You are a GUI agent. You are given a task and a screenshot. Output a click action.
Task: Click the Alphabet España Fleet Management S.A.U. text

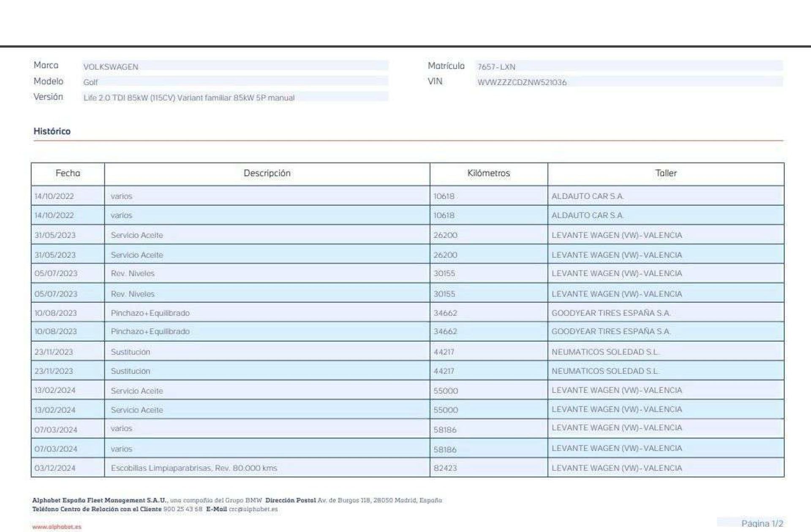(x=100, y=500)
